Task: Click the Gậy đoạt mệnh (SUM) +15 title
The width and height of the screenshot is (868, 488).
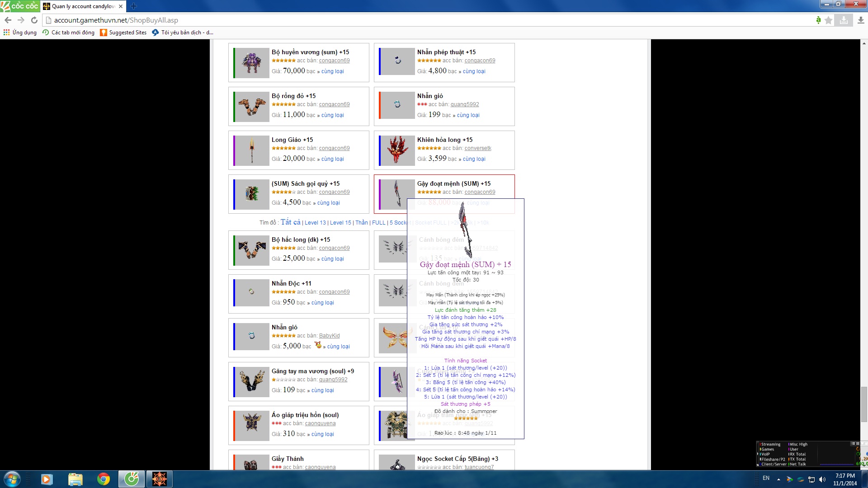Action: [453, 184]
